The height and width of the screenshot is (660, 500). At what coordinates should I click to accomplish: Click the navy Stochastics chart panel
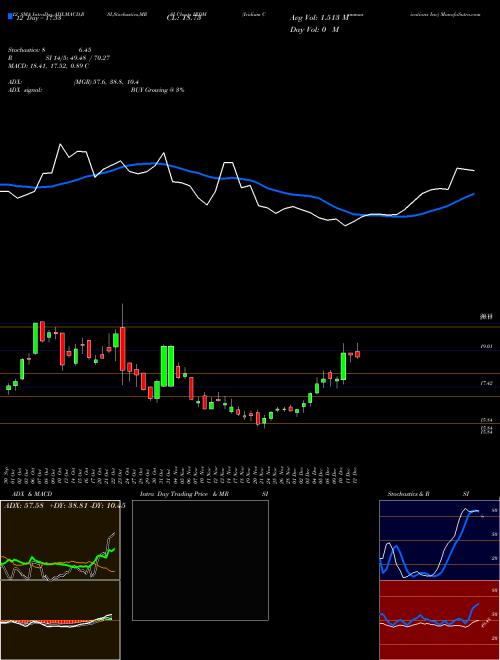439,540
